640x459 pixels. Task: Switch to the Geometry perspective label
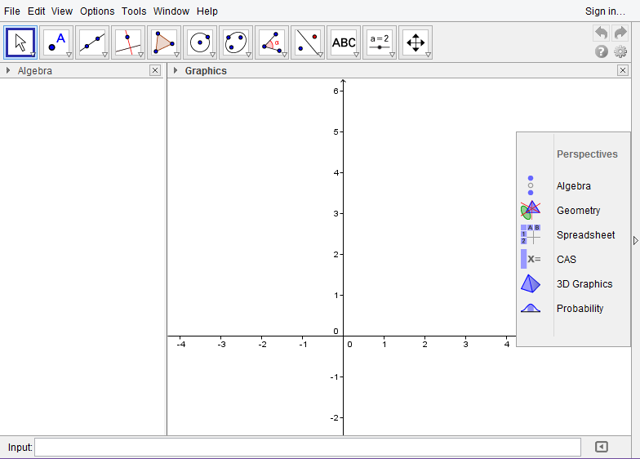click(x=578, y=211)
